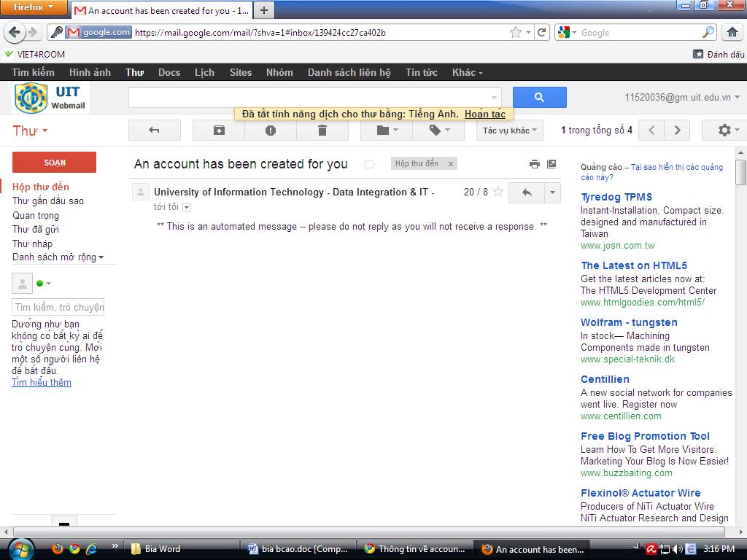The height and width of the screenshot is (560, 747).
Task: Report this message as spam
Action: 271,131
